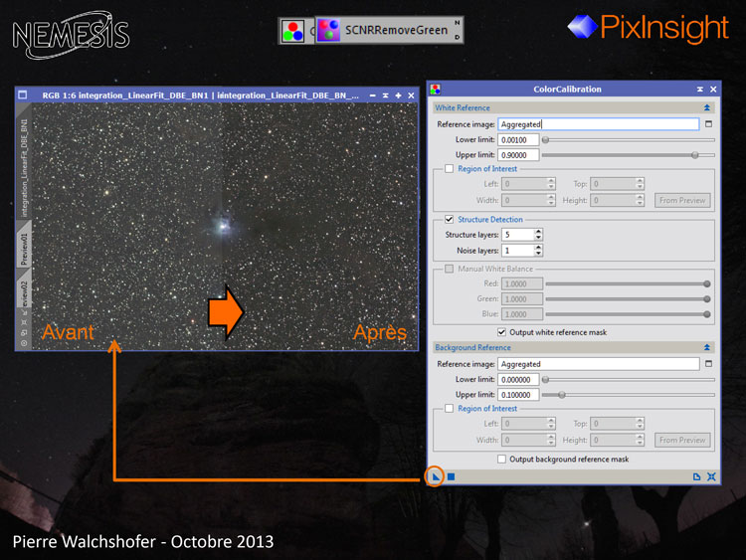Click Background Reference lower limit slider handle
The image size is (746, 560).
click(546, 380)
